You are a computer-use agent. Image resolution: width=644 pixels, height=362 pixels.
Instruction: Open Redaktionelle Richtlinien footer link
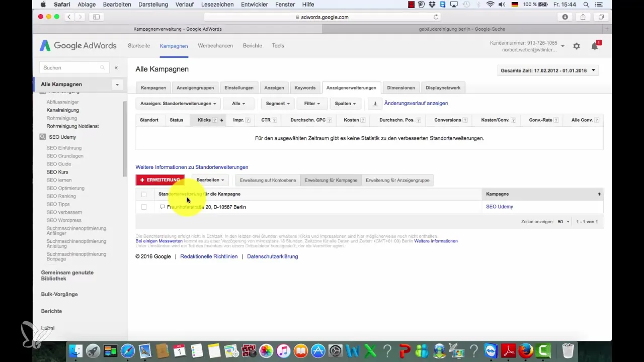[209, 256]
